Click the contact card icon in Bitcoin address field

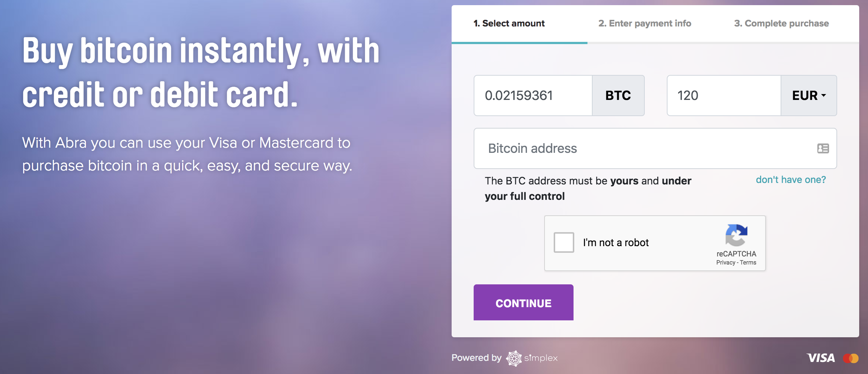823,148
